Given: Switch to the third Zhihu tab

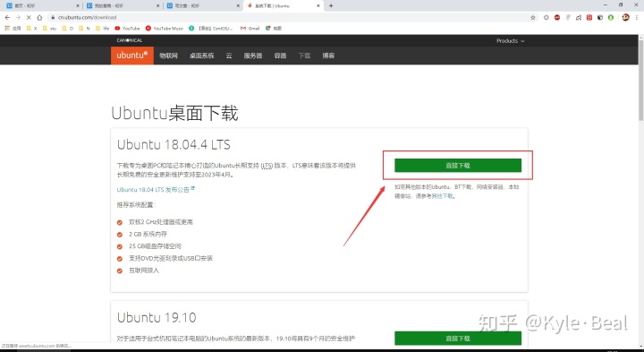Looking at the screenshot, I should tap(203, 5).
